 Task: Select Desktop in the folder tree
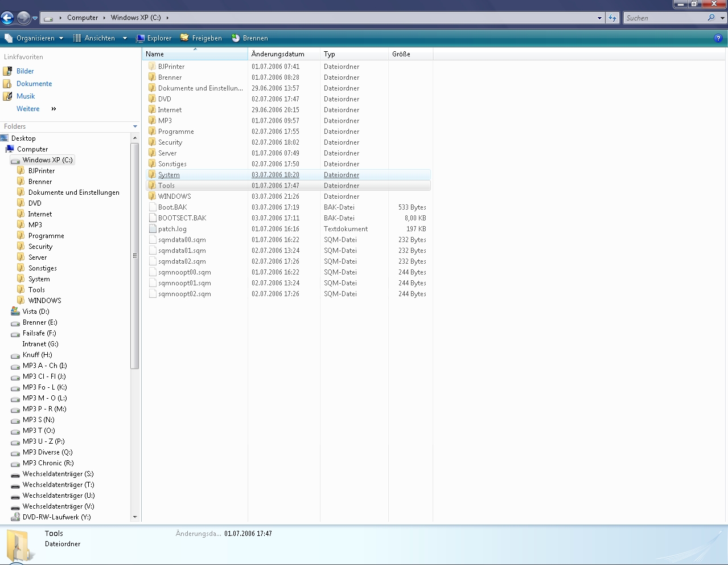point(23,138)
